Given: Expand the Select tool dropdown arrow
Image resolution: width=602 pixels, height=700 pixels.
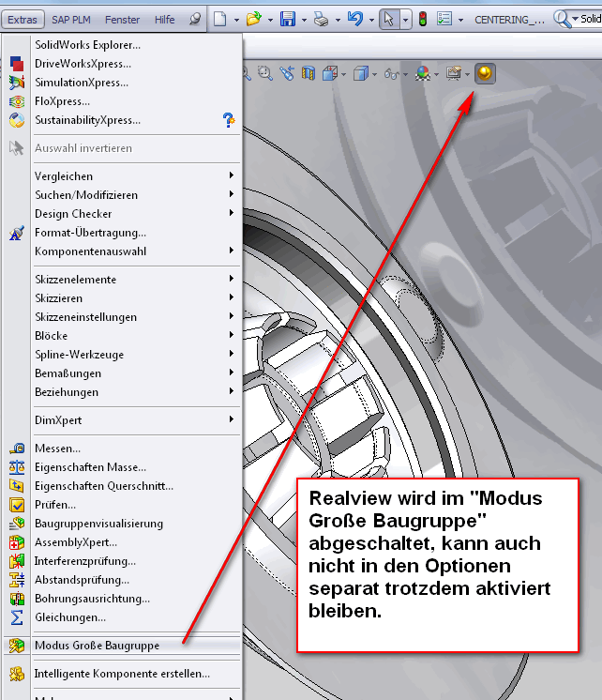Looking at the screenshot, I should tap(405, 20).
